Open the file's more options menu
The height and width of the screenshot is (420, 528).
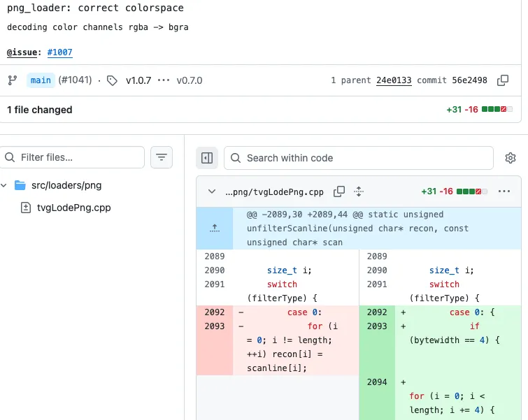(x=504, y=191)
